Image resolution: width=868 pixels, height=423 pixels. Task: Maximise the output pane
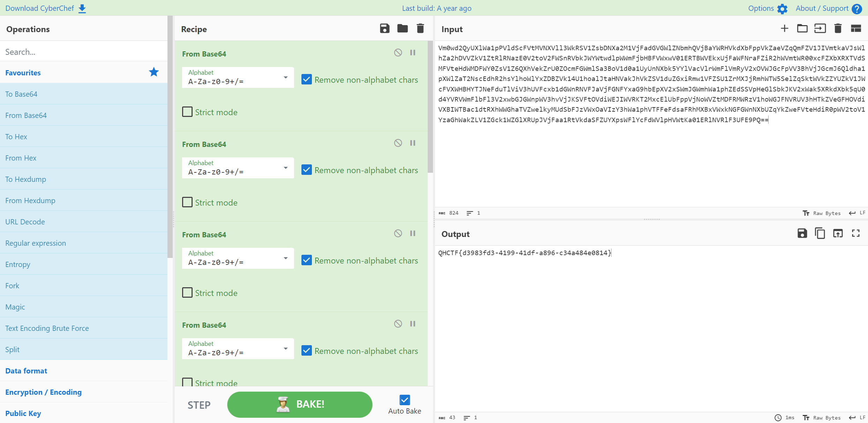point(856,233)
